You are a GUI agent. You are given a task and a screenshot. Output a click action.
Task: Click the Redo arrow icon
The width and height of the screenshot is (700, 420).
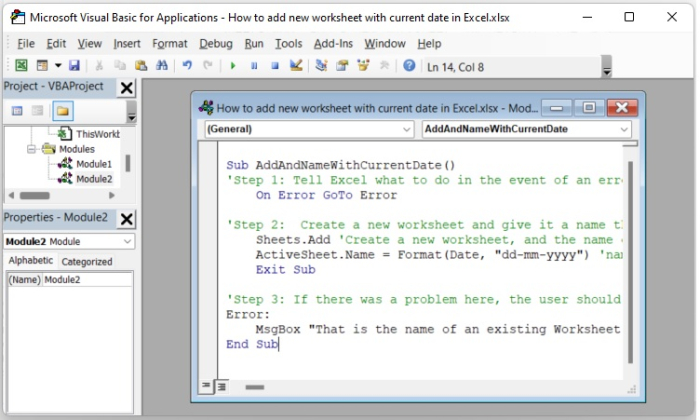coord(208,66)
